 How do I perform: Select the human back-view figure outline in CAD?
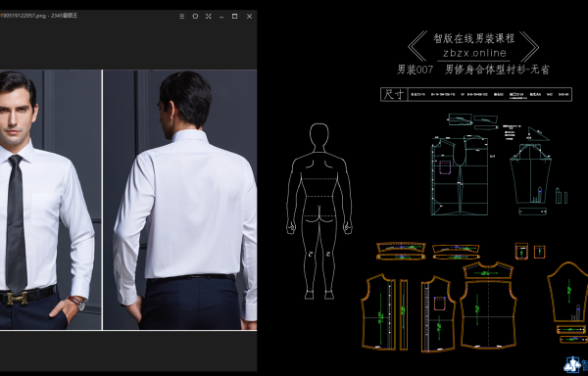(319, 211)
